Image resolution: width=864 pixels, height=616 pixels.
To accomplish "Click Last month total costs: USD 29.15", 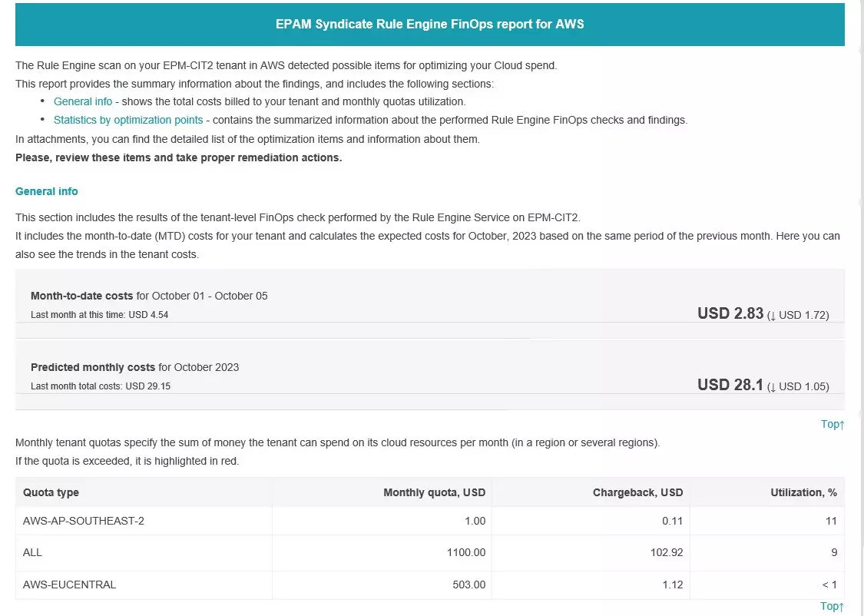I will (101, 386).
